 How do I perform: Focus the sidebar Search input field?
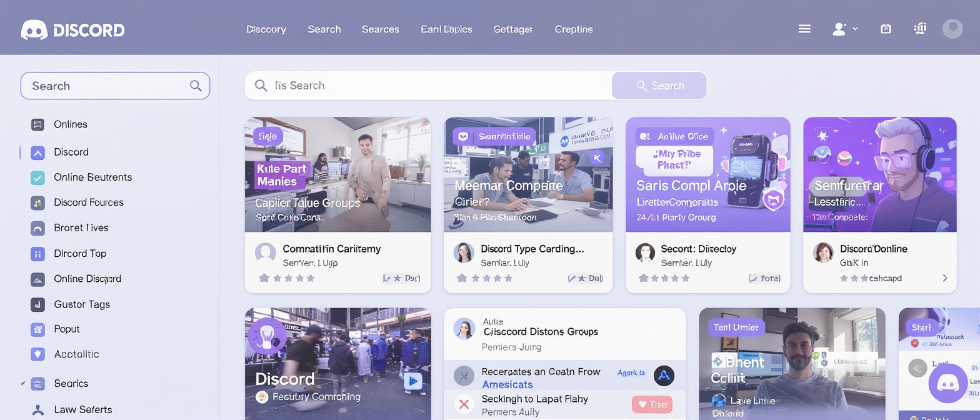pos(115,86)
